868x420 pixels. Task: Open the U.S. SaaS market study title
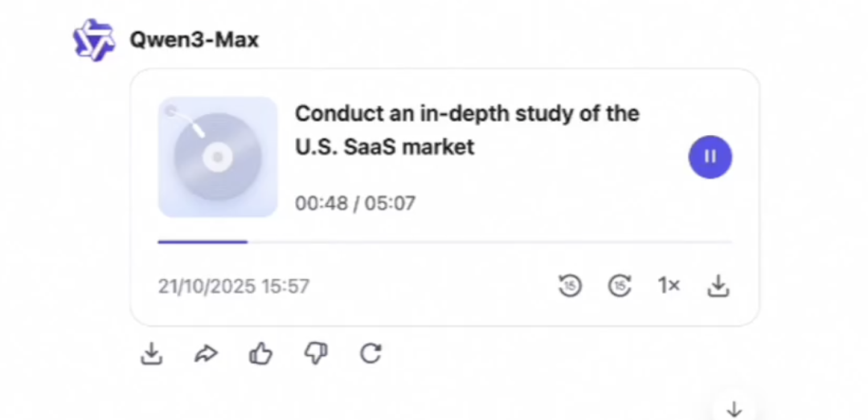(x=466, y=130)
